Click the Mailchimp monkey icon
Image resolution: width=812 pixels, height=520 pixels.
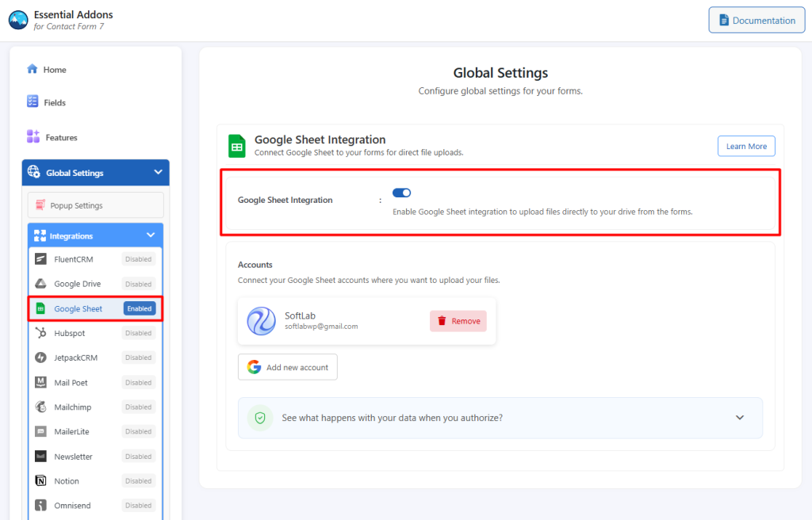tap(40, 407)
